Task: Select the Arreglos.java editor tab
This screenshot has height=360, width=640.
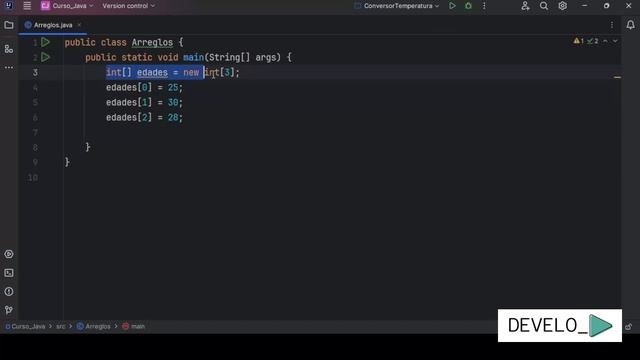Action: 52,25
